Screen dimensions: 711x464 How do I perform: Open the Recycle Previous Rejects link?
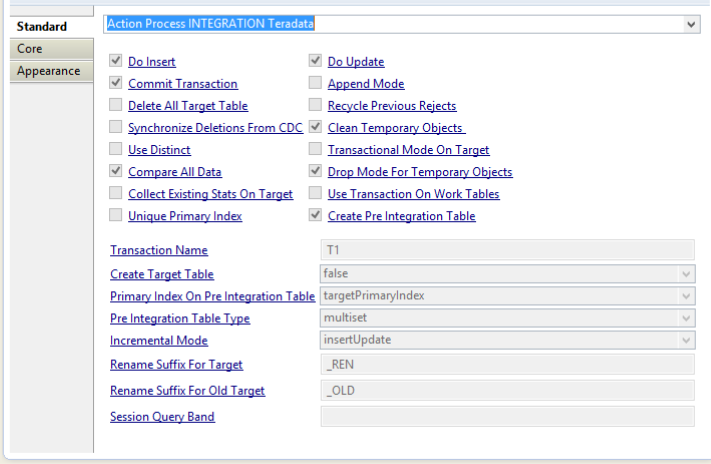tap(392, 106)
